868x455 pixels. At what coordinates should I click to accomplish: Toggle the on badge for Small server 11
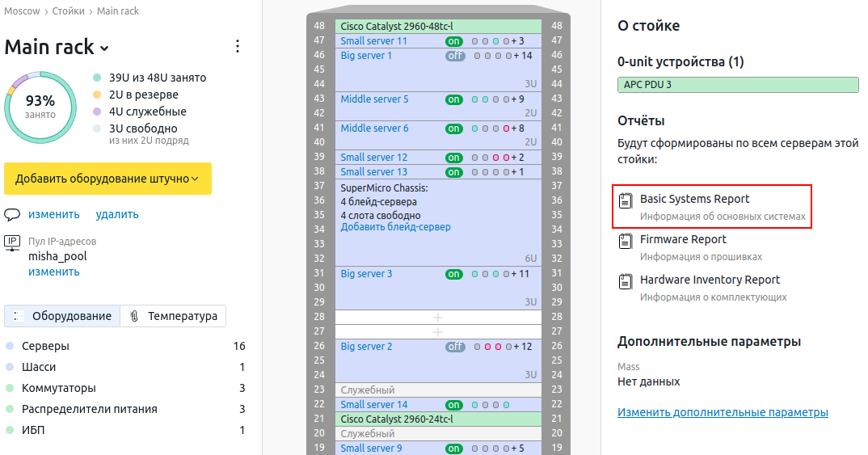(x=454, y=41)
